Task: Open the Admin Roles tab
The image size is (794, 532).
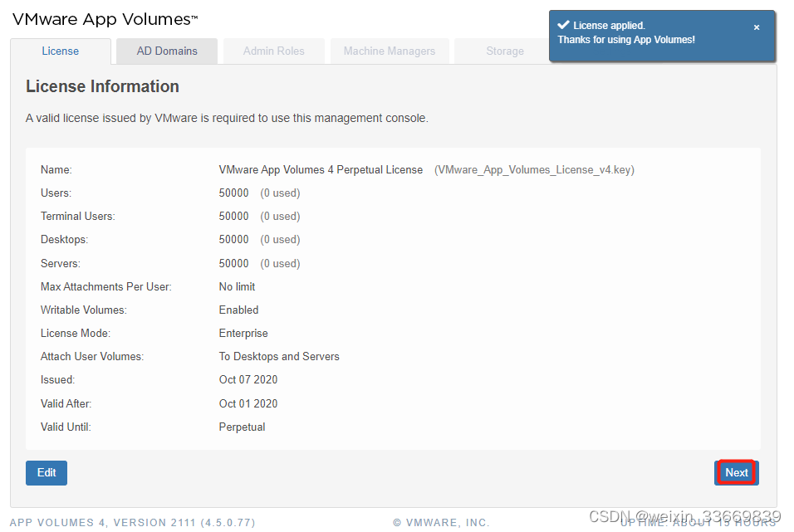Action: pyautogui.click(x=274, y=51)
